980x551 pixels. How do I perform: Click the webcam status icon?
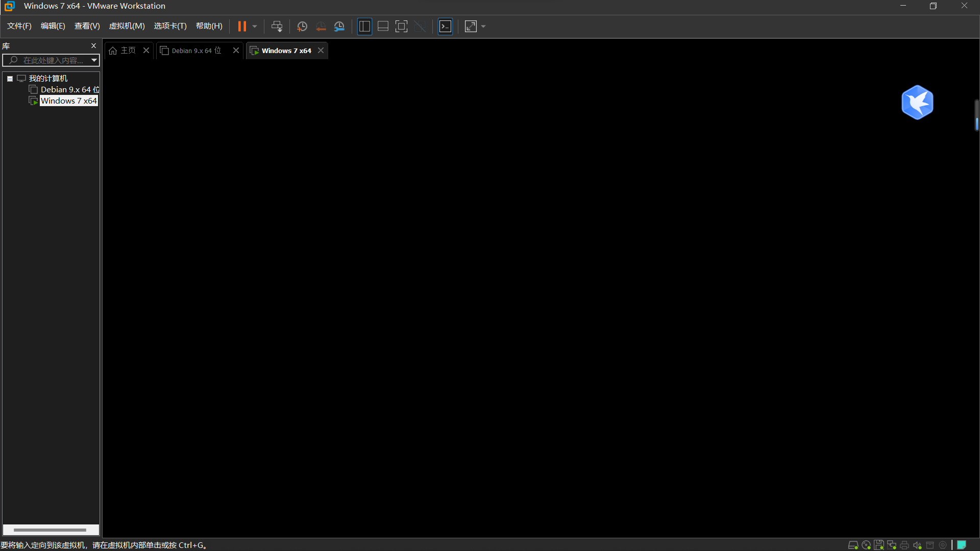point(943,545)
